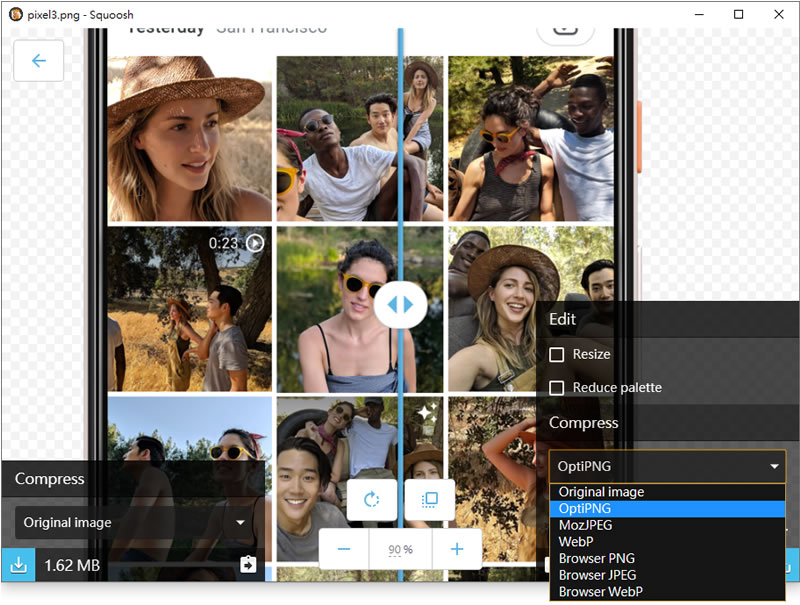Image resolution: width=800 pixels, height=605 pixels.
Task: Toggle the background view button
Action: [430, 499]
